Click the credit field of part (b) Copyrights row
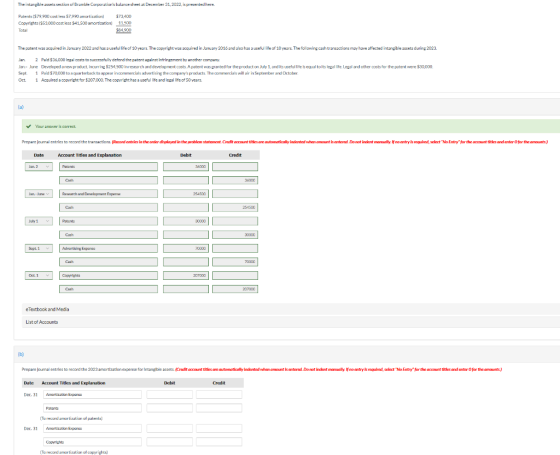The height and width of the screenshot is (455, 560). tap(219, 442)
